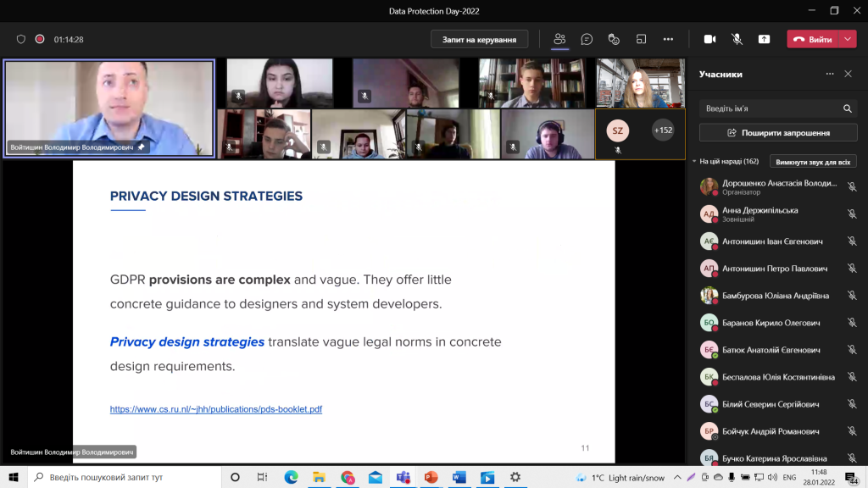Screen dimensions: 868x488
Task: Click the Вимкнути звук для всіх button
Action: coord(813,161)
